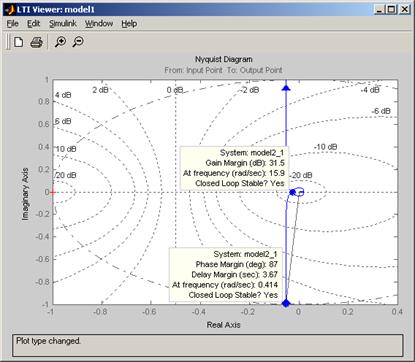This screenshot has width=415, height=362.
Task: Click the MATLAB logo in title bar
Action: click(9, 10)
